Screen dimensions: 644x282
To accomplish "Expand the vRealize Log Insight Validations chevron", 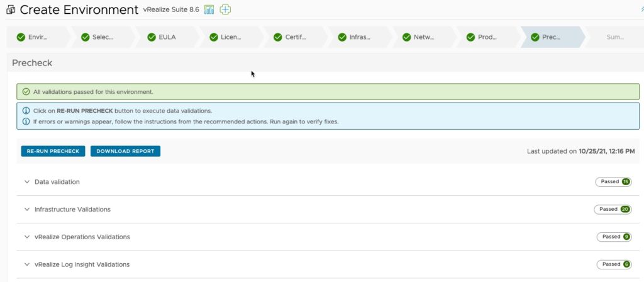I will pos(27,264).
